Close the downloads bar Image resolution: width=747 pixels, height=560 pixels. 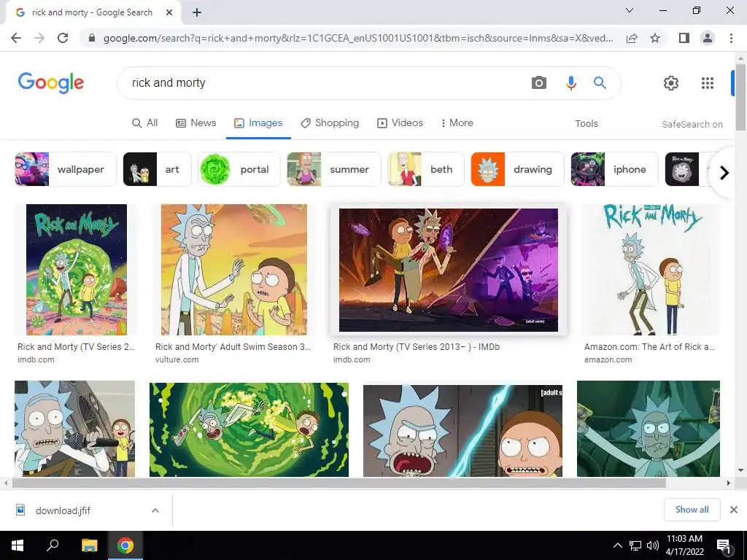pos(734,510)
